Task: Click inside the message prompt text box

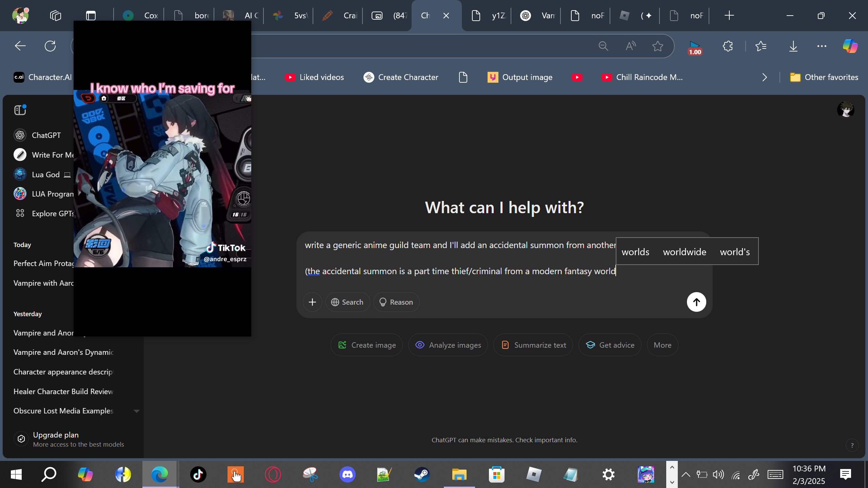Action: (504, 258)
